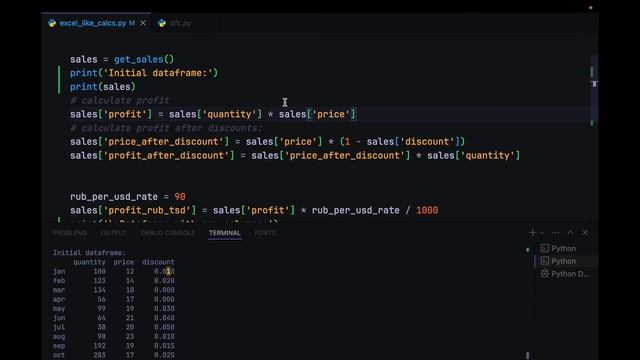Click discount value 0.050 in jul row
This screenshot has height=360, width=640.
(164, 327)
